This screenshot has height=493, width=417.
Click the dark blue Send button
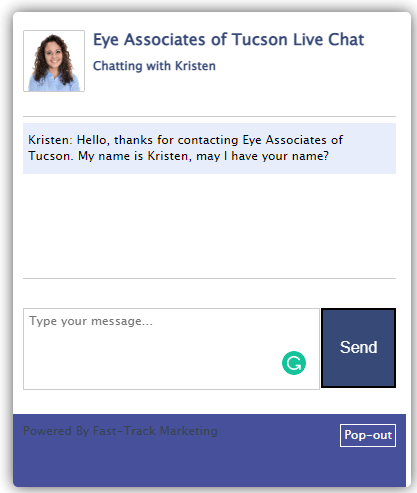pyautogui.click(x=358, y=348)
